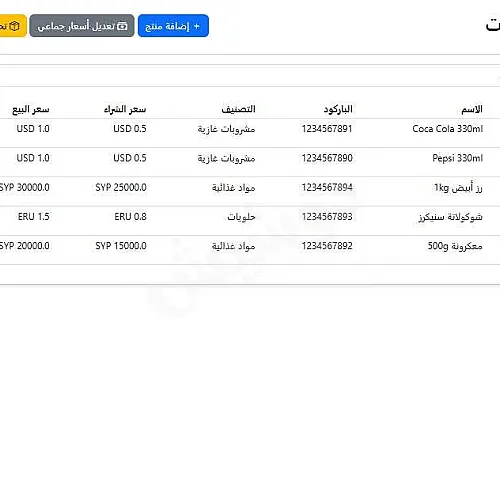
Task: Click the category cell in the Pepsi row
Action: pyautogui.click(x=226, y=158)
